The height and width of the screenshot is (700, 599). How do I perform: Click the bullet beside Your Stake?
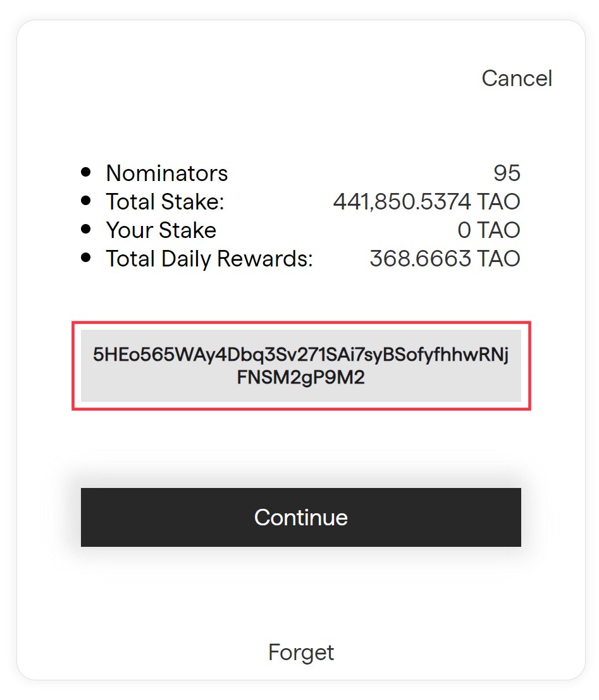[86, 230]
